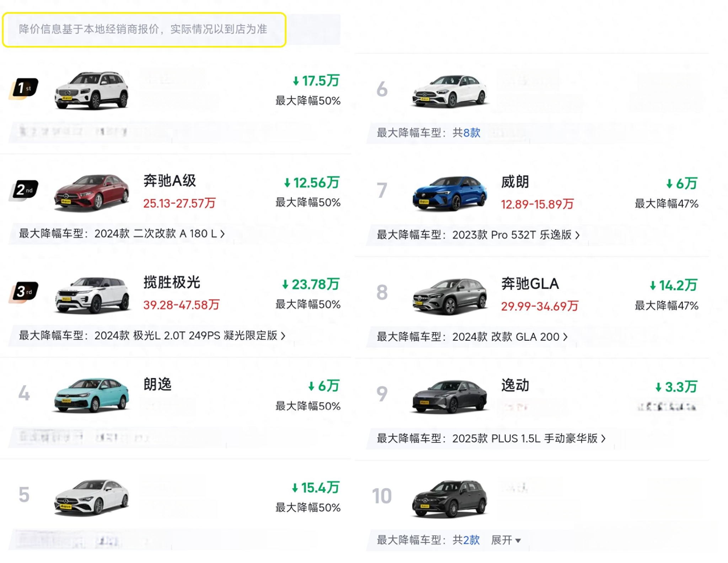Click the 朗逸 car name
Screen dimensions: 728x563
pyautogui.click(x=157, y=384)
